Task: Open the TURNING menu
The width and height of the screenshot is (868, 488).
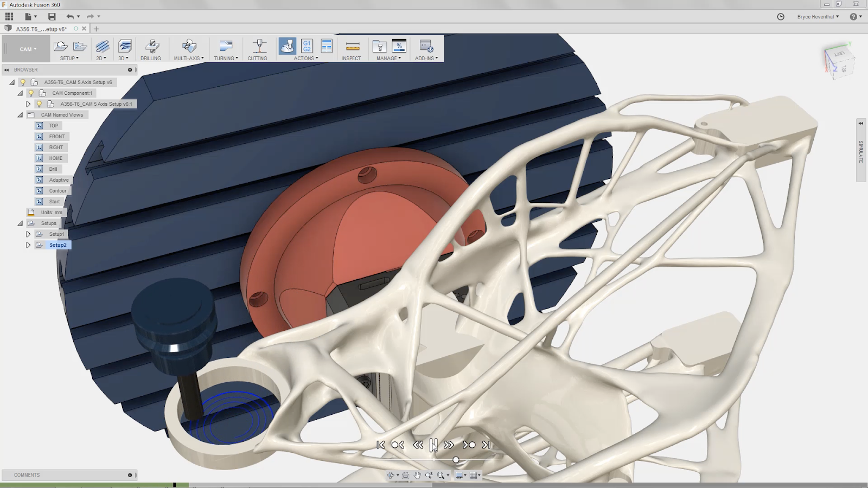Action: (226, 58)
